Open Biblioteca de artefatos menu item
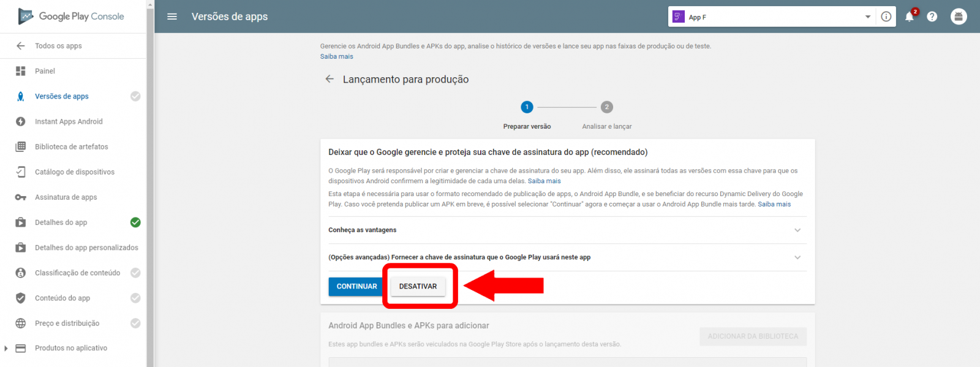Screen dimensions: 980x367 point(72,146)
